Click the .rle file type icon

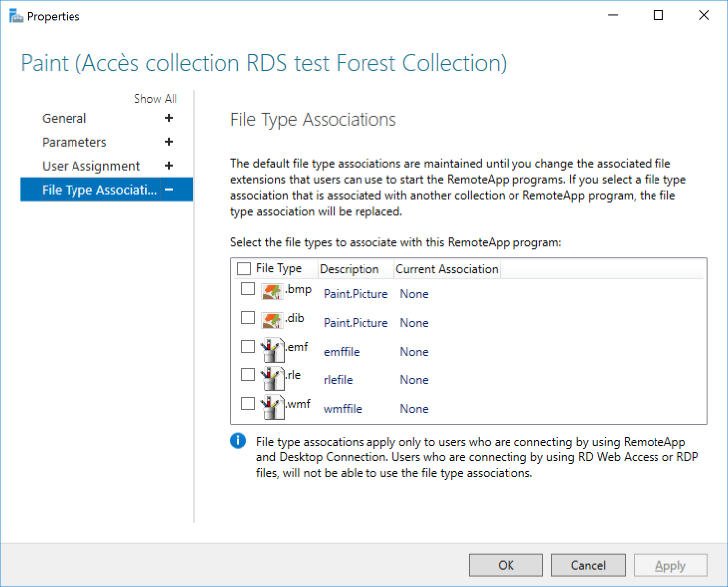272,378
